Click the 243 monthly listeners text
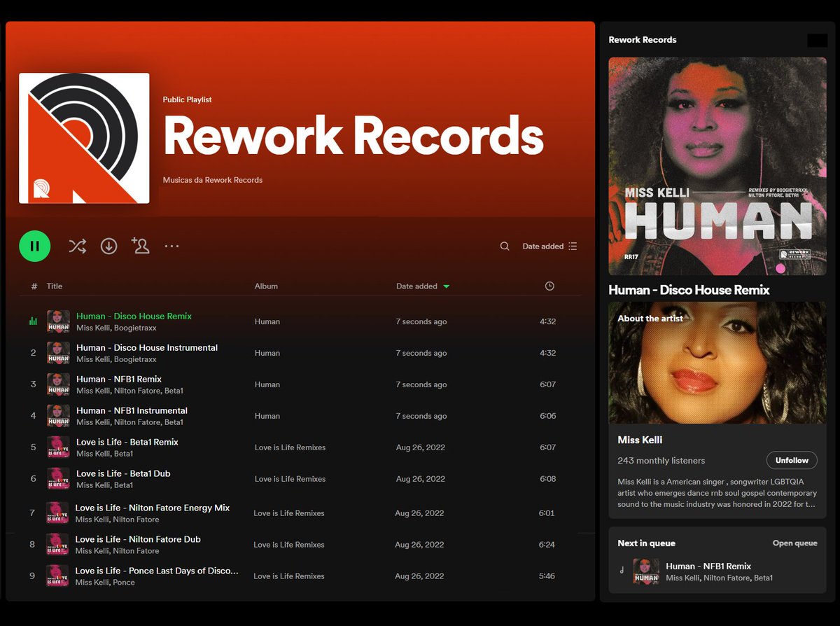The image size is (840, 626). click(x=661, y=461)
